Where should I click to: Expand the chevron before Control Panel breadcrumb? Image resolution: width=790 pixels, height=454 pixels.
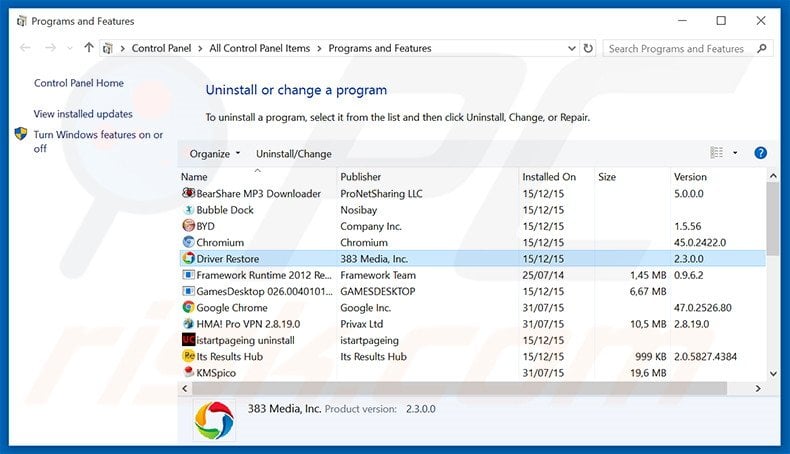122,48
